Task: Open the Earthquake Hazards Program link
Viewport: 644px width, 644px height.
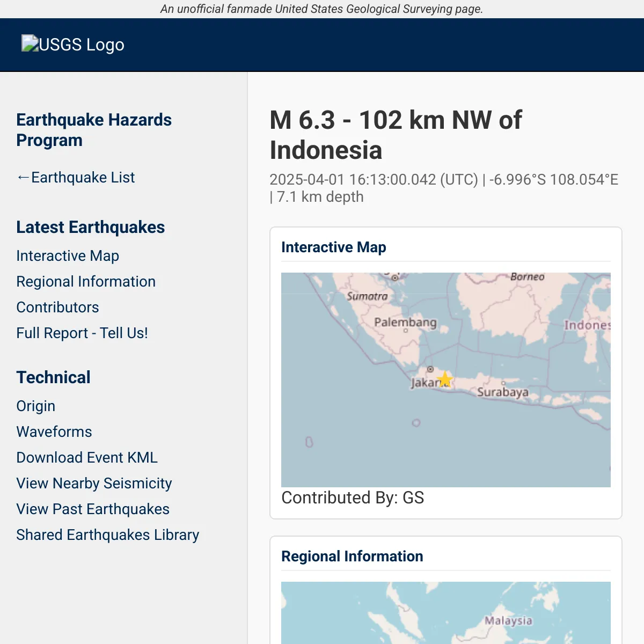Action: tap(94, 130)
